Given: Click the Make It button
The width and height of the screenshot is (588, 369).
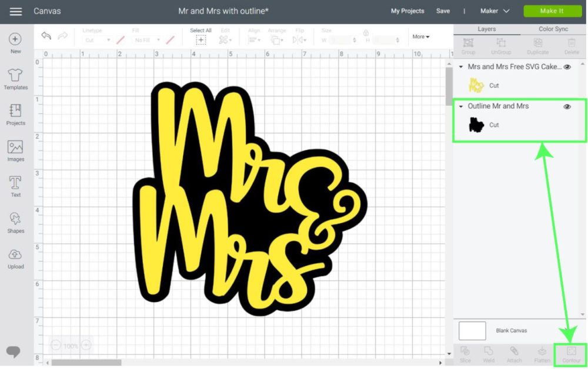Looking at the screenshot, I should [552, 11].
